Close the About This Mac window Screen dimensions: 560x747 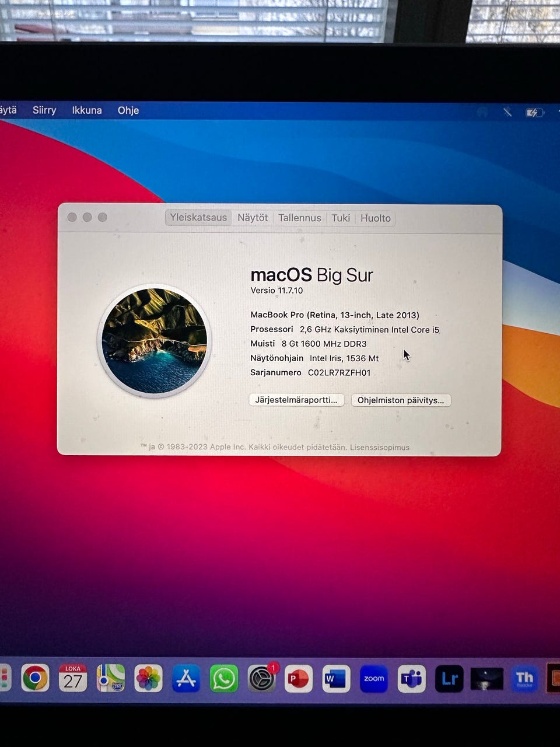72,217
